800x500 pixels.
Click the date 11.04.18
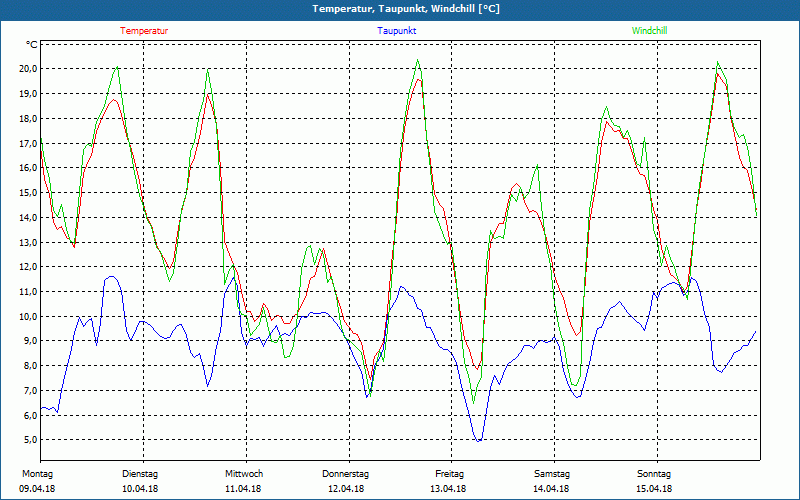pos(243,489)
